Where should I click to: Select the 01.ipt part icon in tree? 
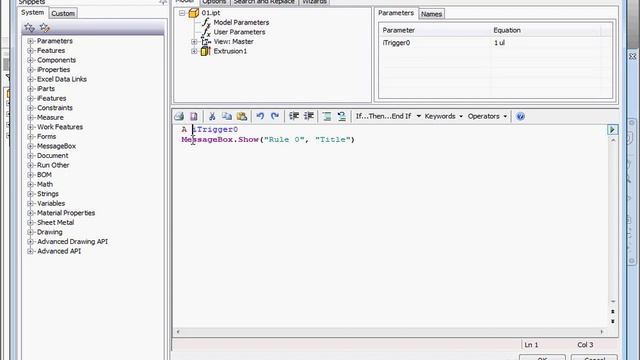coord(193,13)
